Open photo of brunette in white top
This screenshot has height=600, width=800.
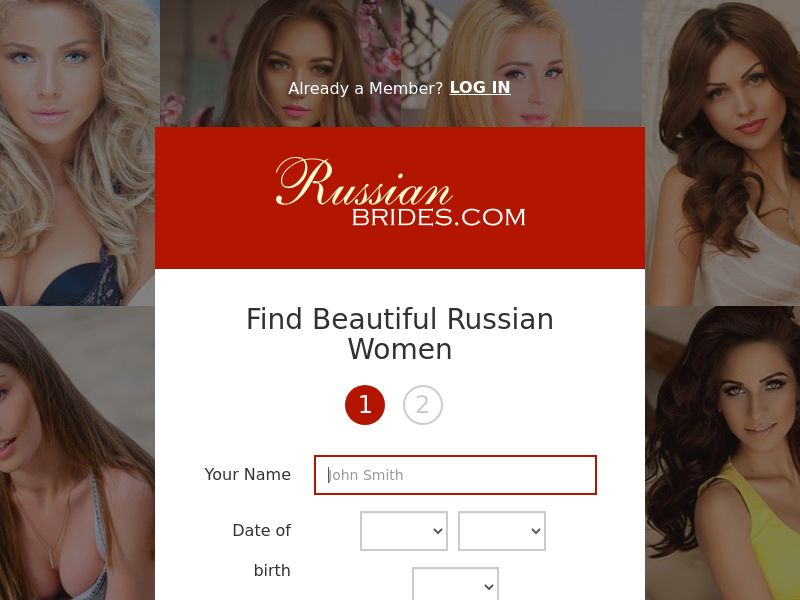(x=722, y=153)
